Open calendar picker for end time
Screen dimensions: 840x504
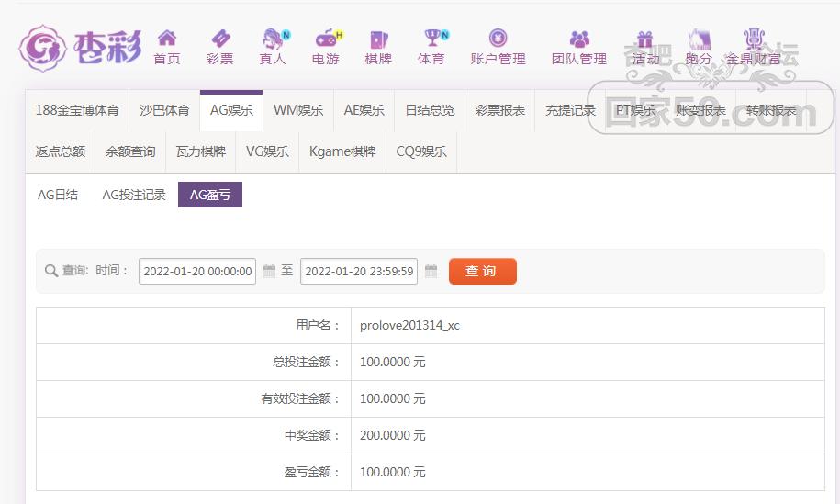tap(431, 271)
